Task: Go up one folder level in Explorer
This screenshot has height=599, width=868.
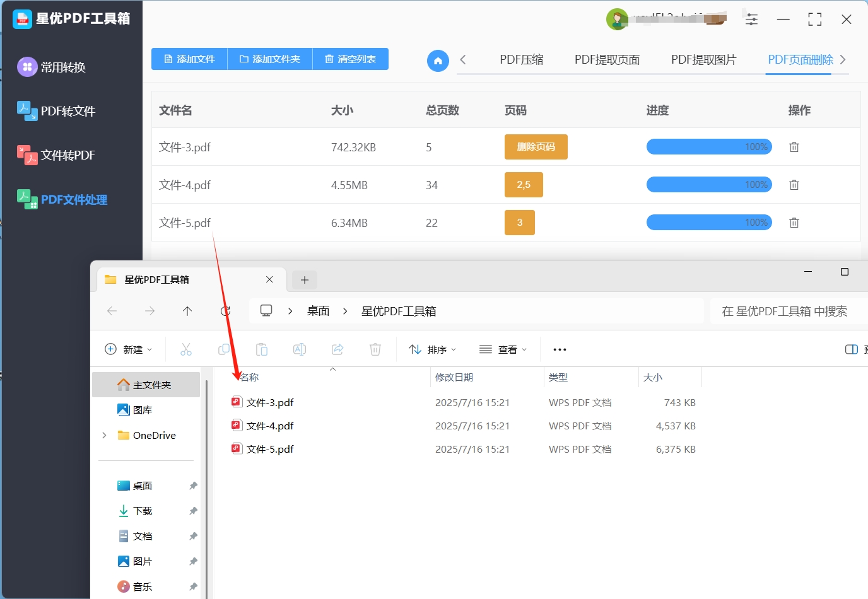Action: click(187, 311)
